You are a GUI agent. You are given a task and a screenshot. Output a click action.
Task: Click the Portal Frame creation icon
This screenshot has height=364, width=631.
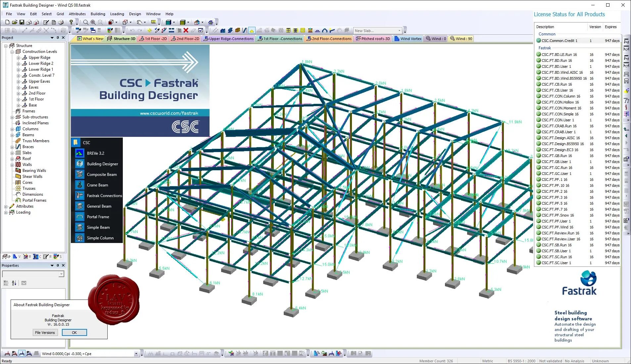(325, 30)
